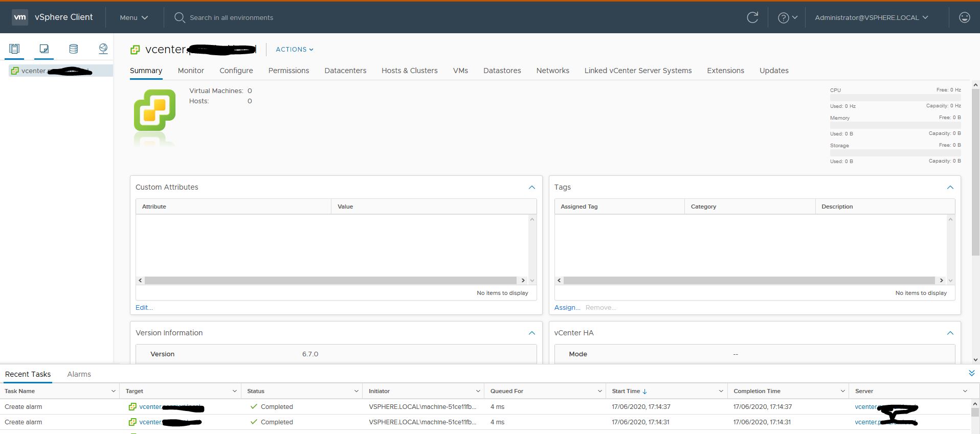Click the Edit... link under Custom Attributes
The image size is (980, 434).
144,307
